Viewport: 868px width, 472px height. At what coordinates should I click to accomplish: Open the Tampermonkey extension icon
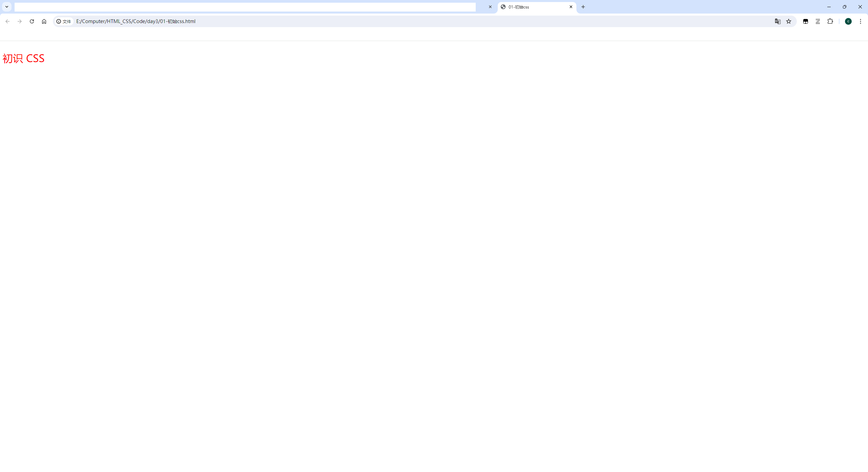point(806,21)
